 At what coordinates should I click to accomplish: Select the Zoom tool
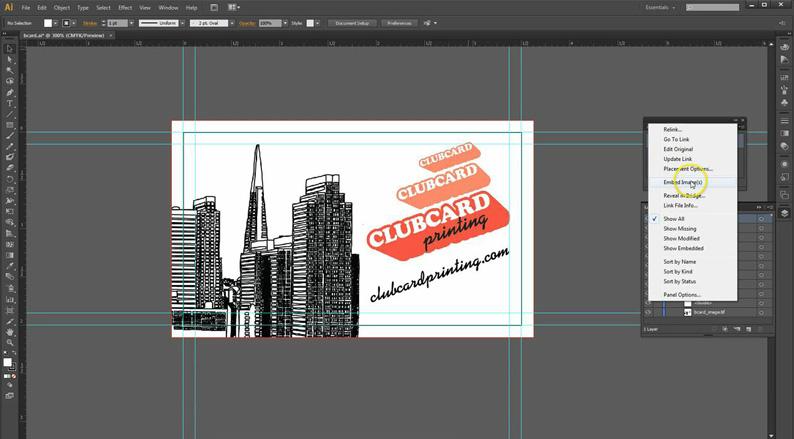point(10,343)
